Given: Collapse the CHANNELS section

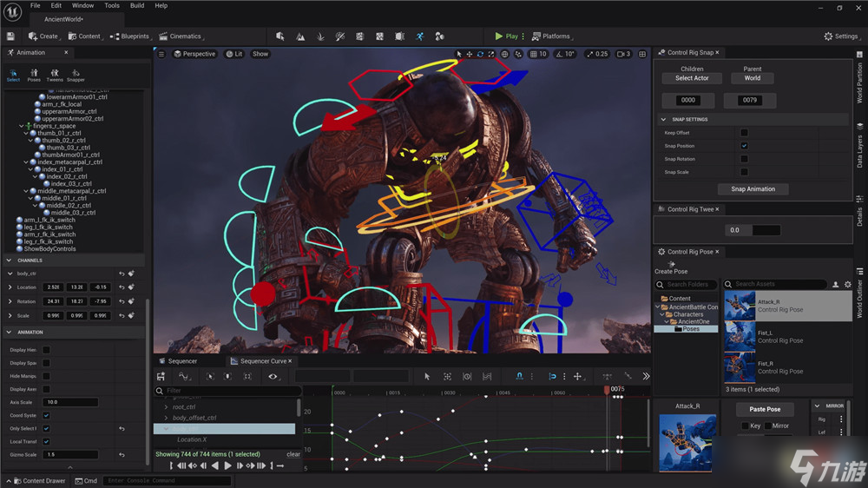Looking at the screenshot, I should (x=9, y=260).
